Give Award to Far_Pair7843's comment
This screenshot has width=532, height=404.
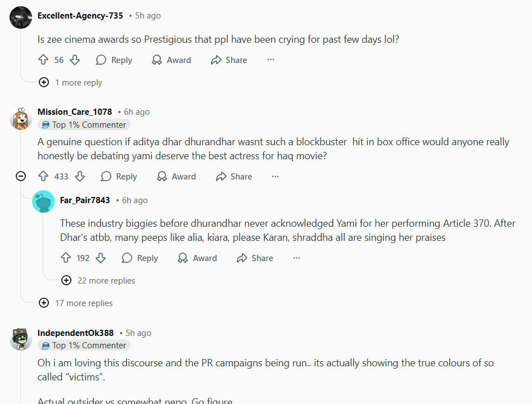tap(197, 258)
